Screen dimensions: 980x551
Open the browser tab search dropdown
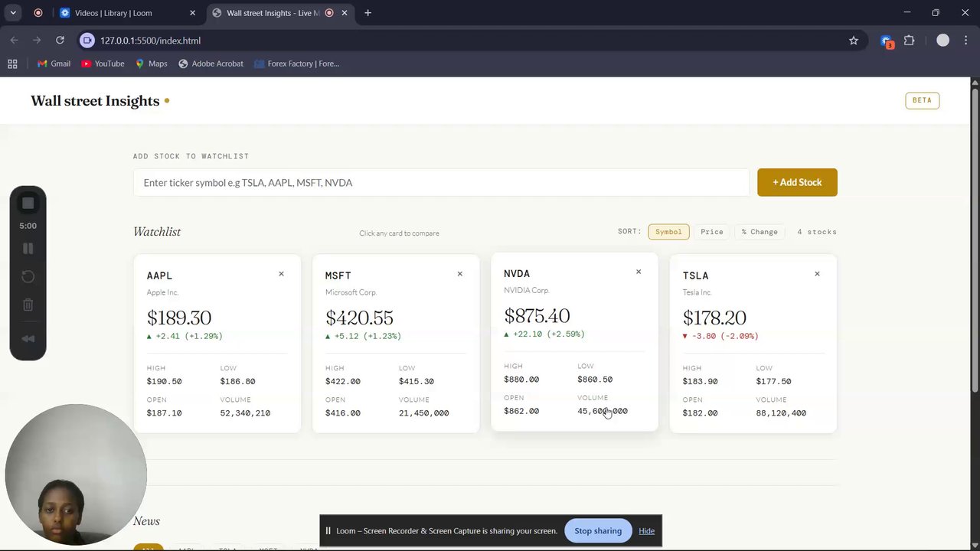click(13, 13)
